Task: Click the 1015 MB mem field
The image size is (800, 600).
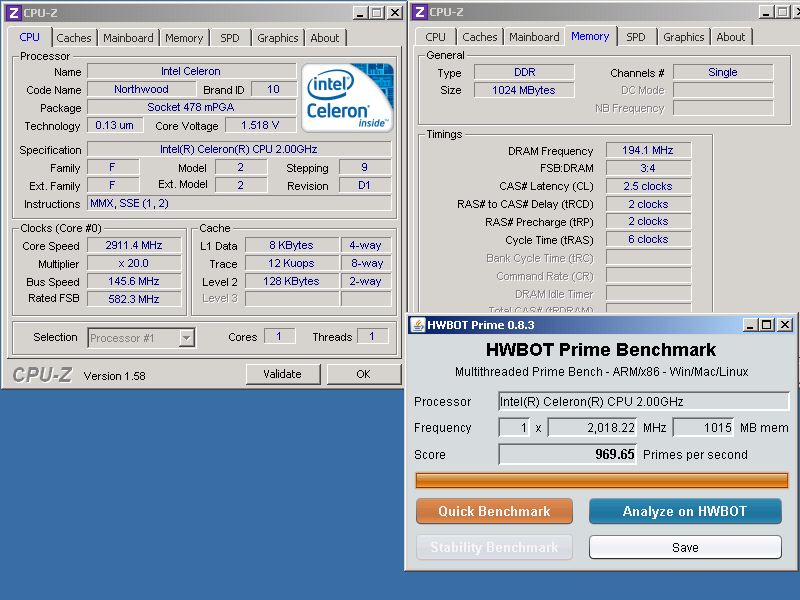Action: [x=703, y=428]
